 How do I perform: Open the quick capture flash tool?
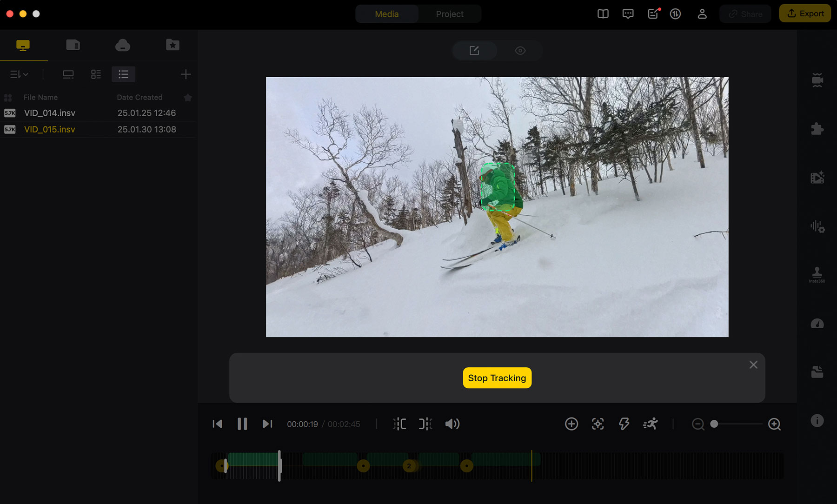[624, 424]
